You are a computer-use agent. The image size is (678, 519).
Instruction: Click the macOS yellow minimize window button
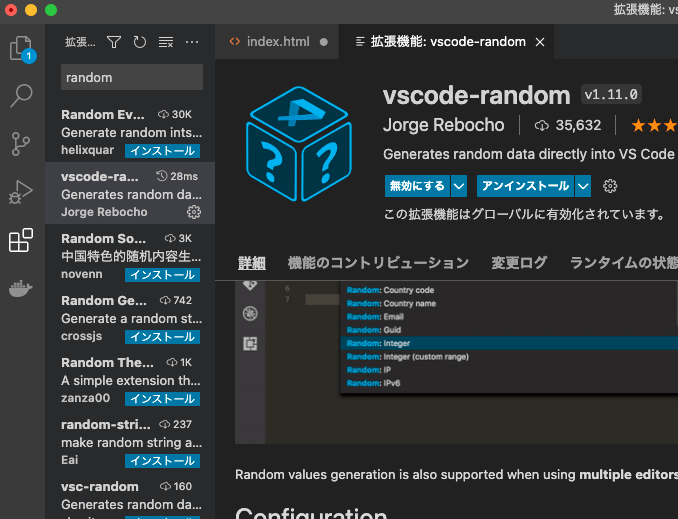(x=31, y=10)
